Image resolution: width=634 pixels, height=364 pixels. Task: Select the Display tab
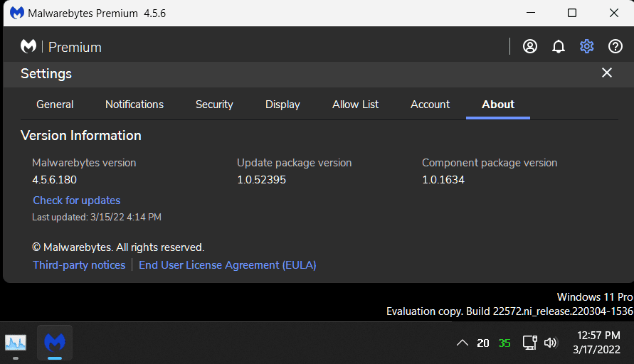[x=282, y=105]
